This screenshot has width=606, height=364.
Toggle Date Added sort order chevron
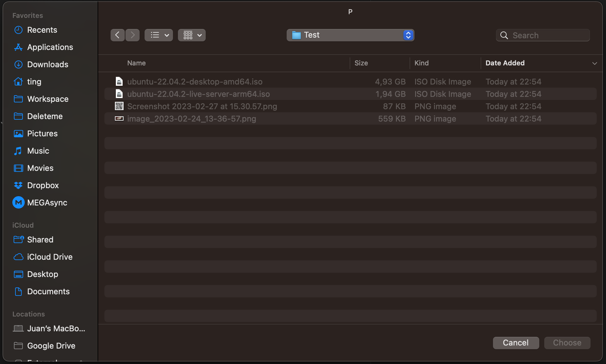pyautogui.click(x=594, y=63)
